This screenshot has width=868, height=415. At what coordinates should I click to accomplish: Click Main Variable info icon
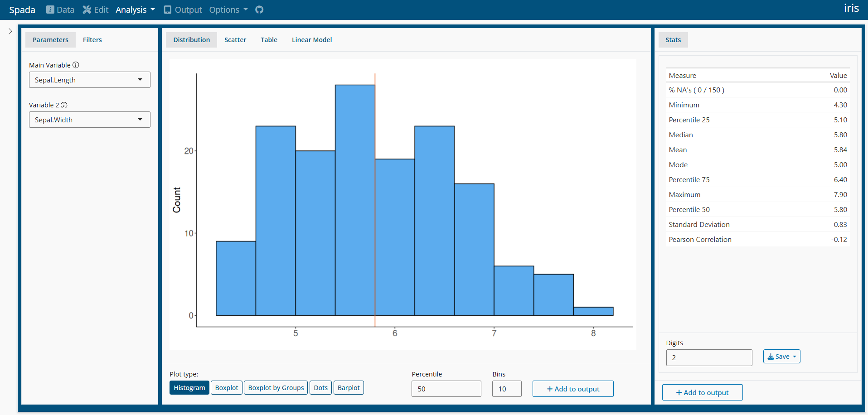pyautogui.click(x=76, y=65)
